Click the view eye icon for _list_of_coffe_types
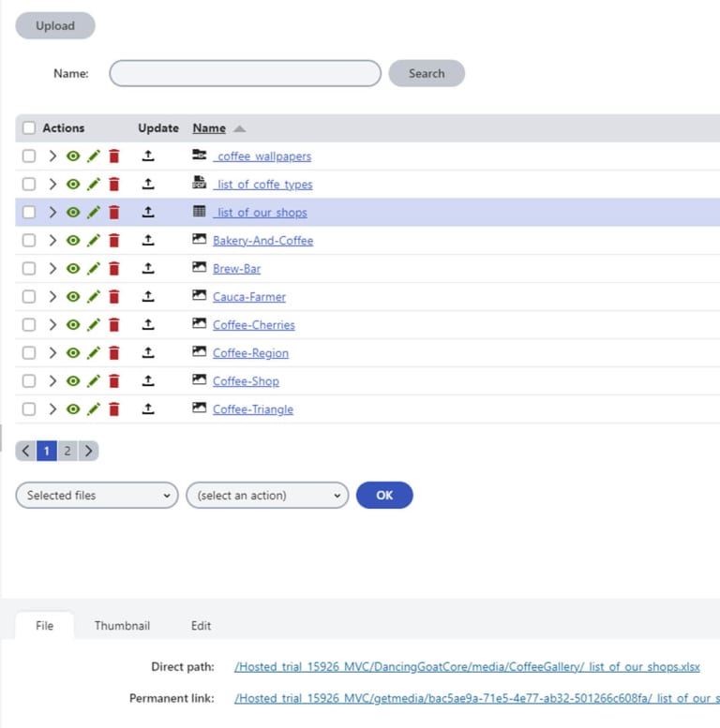 73,185
